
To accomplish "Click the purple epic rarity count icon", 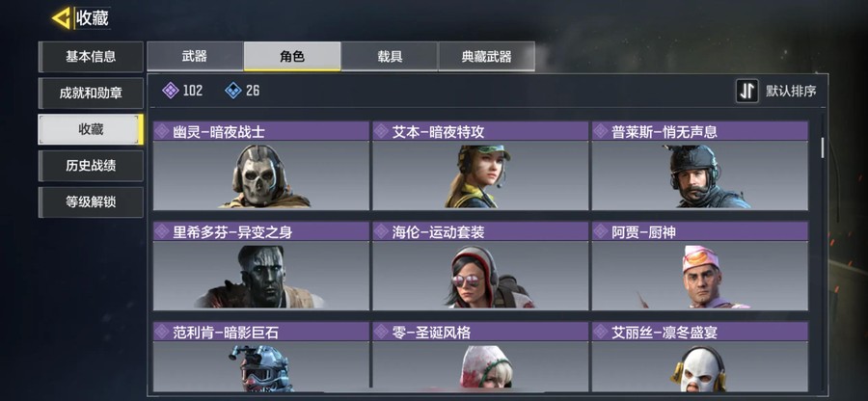I will (171, 91).
